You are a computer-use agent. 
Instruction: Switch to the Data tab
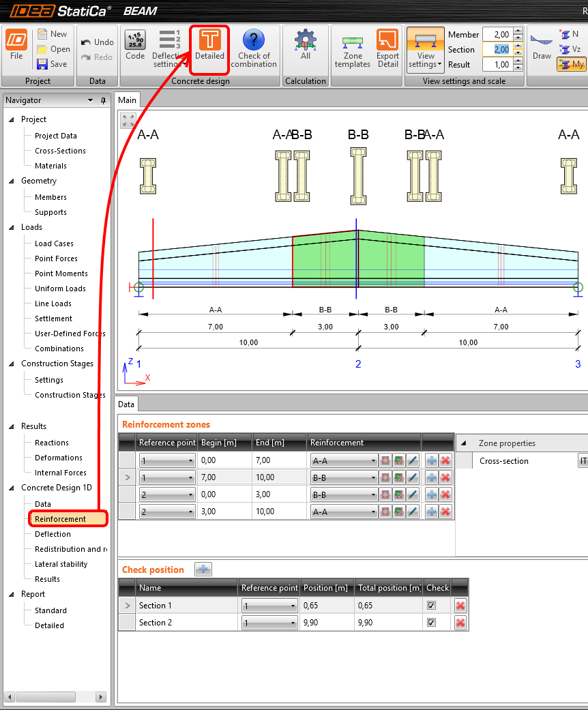point(126,404)
